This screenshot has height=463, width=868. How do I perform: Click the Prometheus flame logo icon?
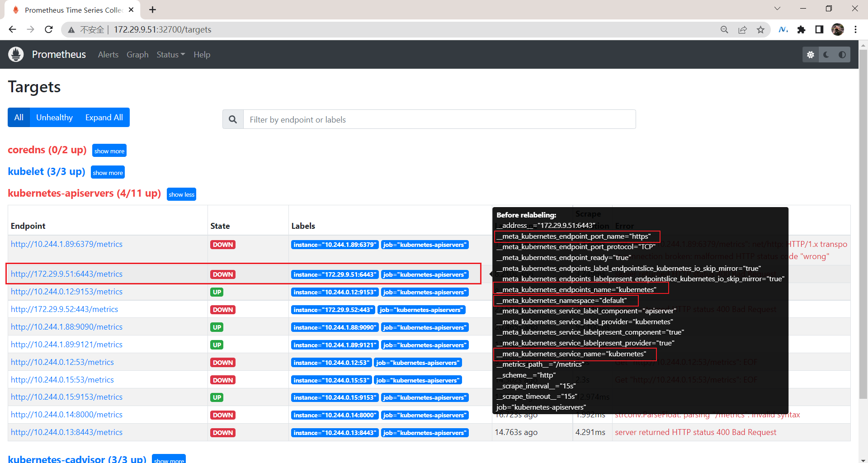click(16, 54)
